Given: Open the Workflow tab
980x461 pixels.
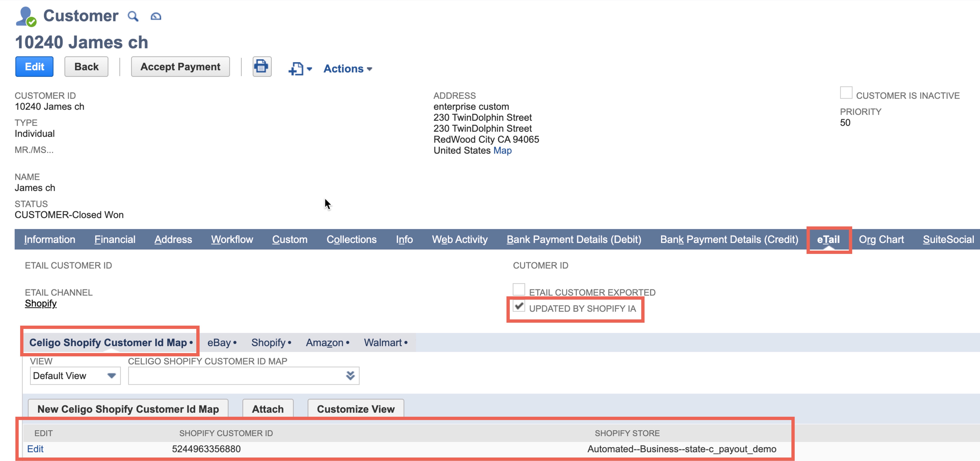Looking at the screenshot, I should (232, 239).
